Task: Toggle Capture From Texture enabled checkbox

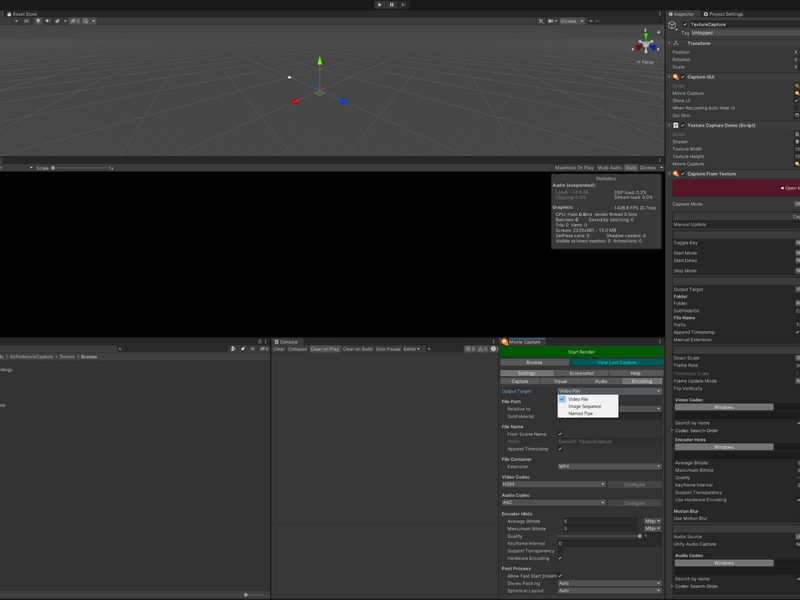Action: point(683,174)
